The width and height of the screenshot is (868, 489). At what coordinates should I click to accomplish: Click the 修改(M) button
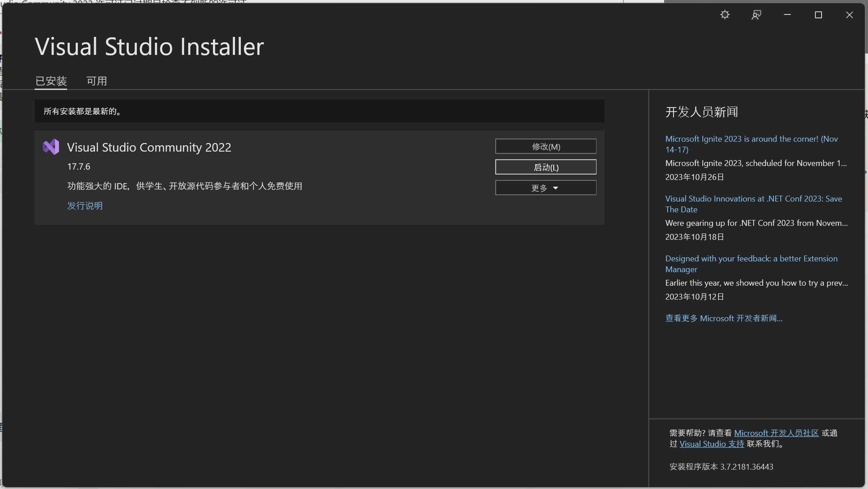pos(546,146)
